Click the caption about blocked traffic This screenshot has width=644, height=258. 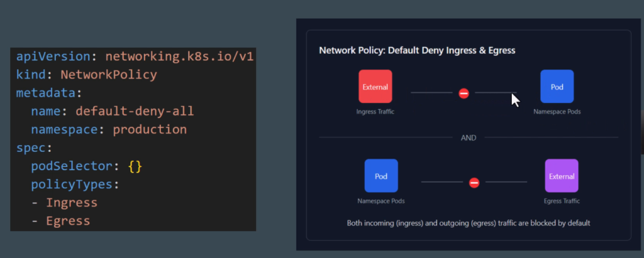click(x=469, y=223)
